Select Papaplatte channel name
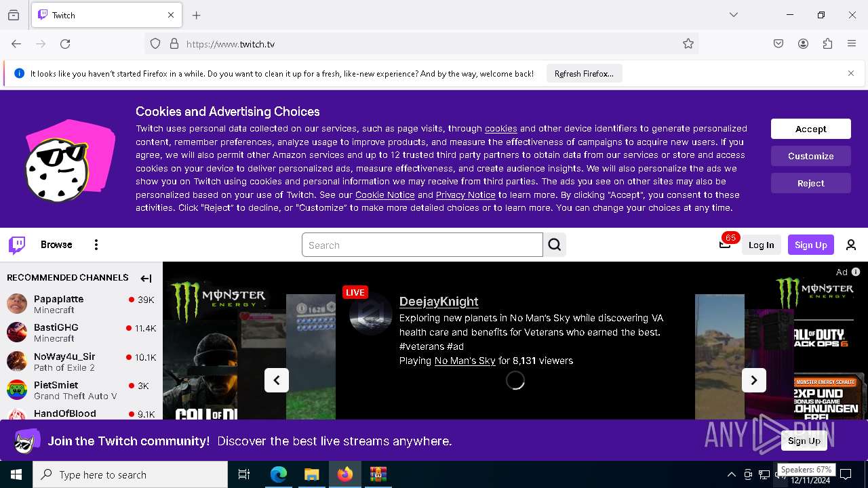The width and height of the screenshot is (868, 488). pyautogui.click(x=59, y=299)
